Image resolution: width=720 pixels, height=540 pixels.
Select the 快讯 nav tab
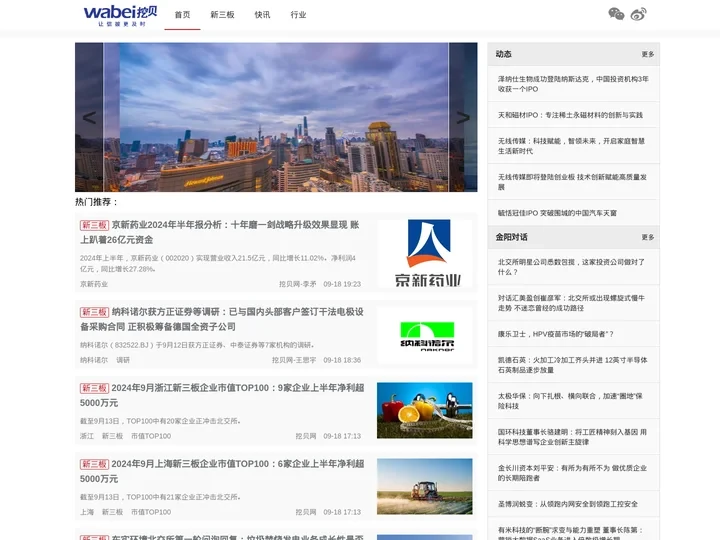(262, 15)
